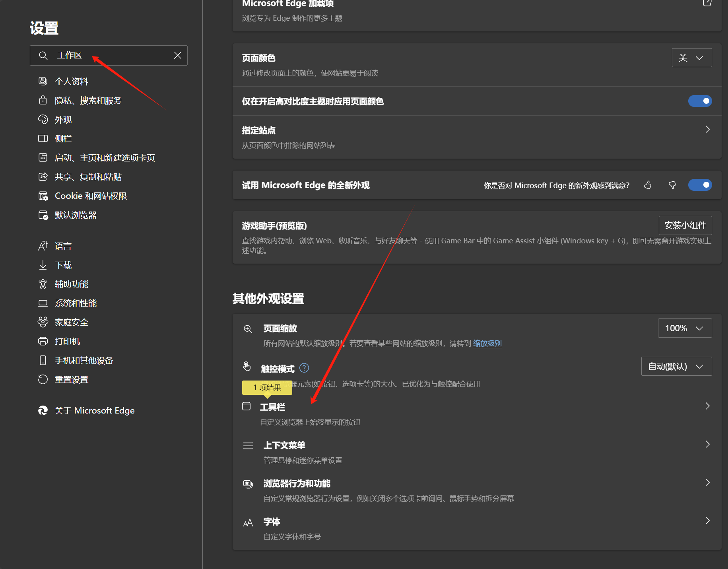Image resolution: width=728 pixels, height=569 pixels.
Task: Open the Edge 加载项 external link icon
Action: click(707, 3)
